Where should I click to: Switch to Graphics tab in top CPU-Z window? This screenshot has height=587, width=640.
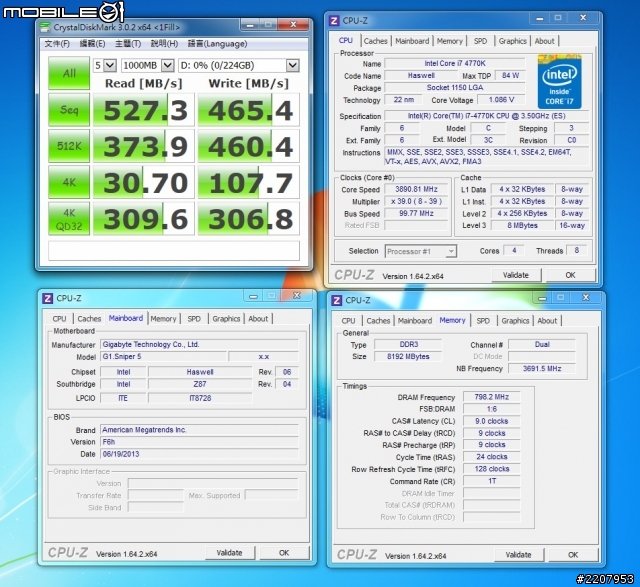[512, 41]
